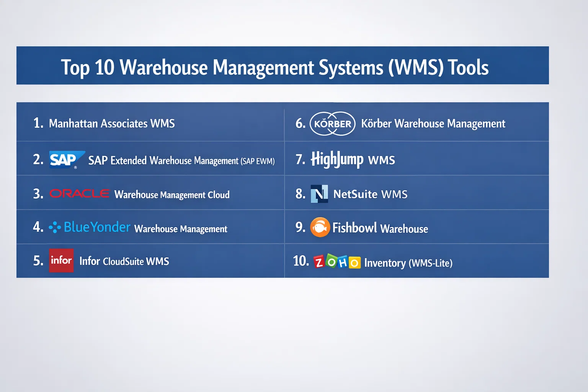
Task: Click Infor CloudSuite WMS text
Action: (x=124, y=261)
